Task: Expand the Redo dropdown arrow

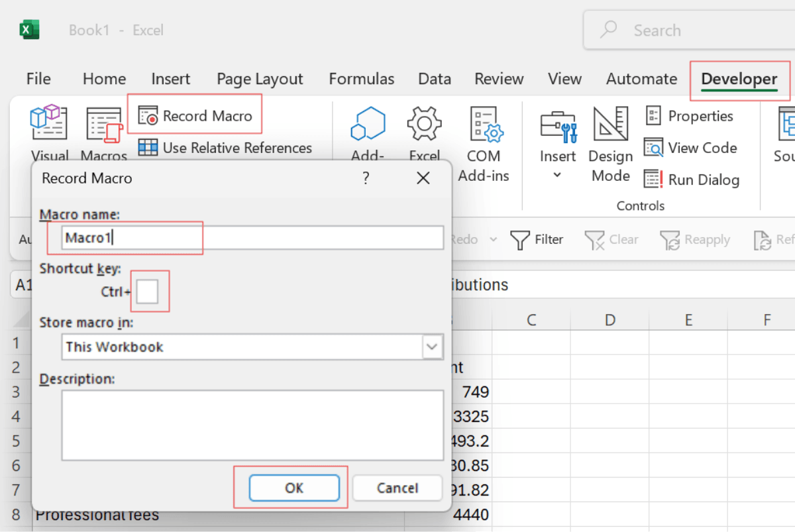Action: [x=493, y=240]
